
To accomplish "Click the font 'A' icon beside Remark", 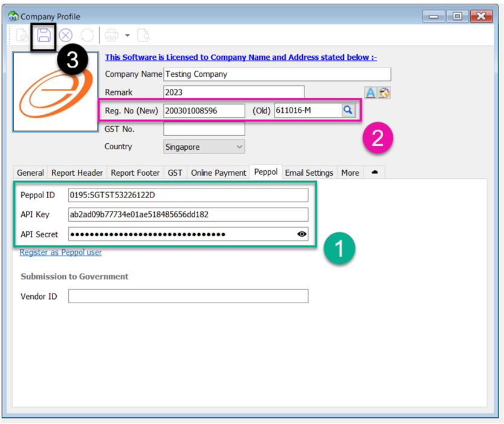I will pyautogui.click(x=370, y=92).
